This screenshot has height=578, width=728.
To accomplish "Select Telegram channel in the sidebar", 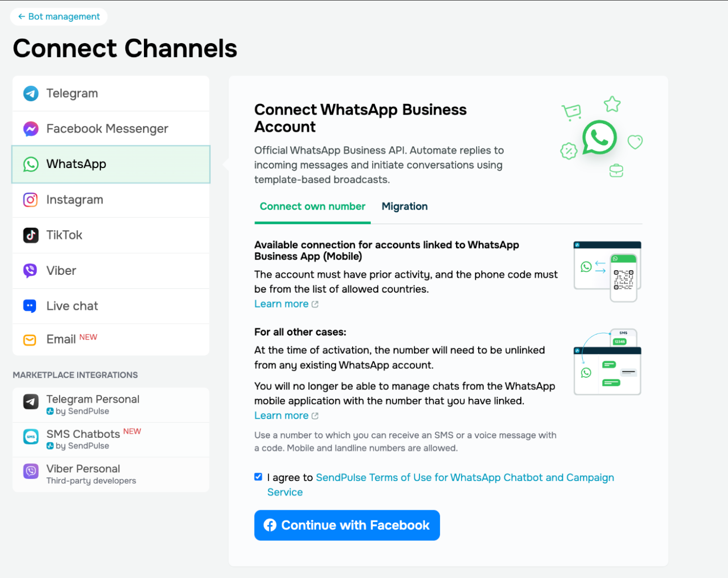I will pyautogui.click(x=111, y=94).
